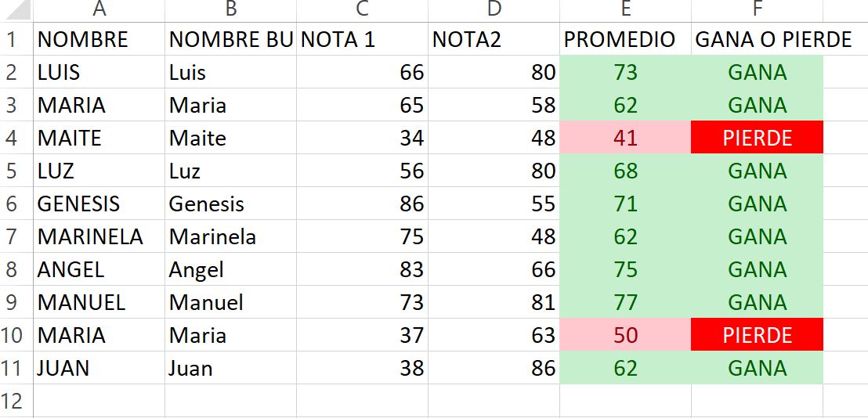Click average 77 cell for Manuel
The width and height of the screenshot is (868, 418).
(x=625, y=302)
